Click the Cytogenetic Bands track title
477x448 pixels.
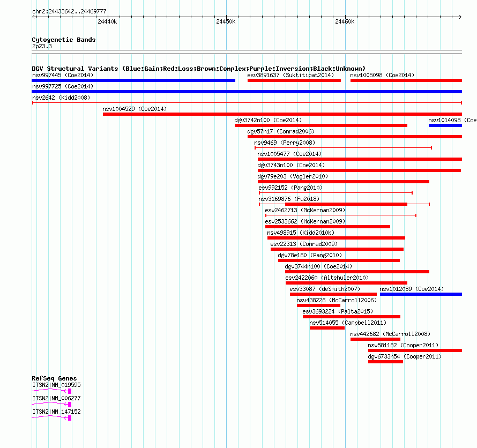click(64, 40)
